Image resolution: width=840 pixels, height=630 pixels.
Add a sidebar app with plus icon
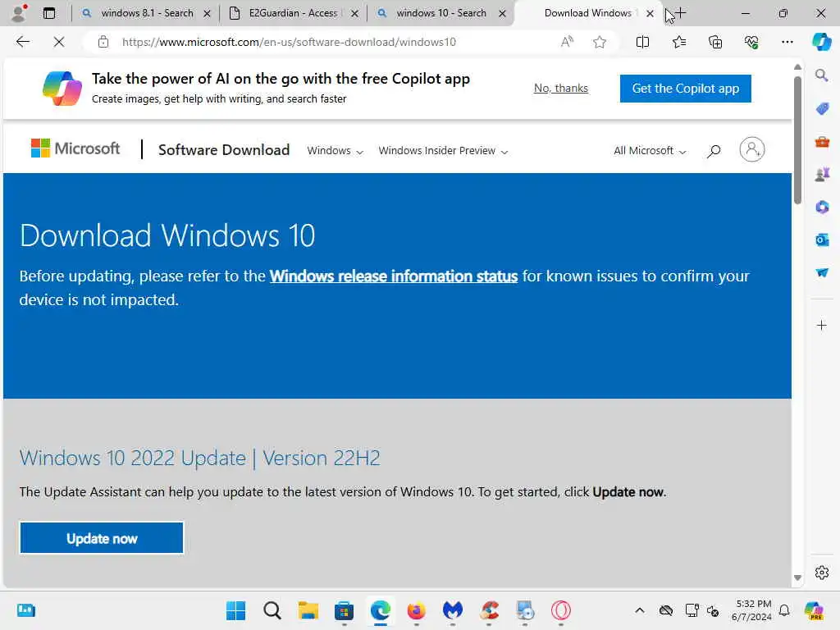pyautogui.click(x=822, y=325)
